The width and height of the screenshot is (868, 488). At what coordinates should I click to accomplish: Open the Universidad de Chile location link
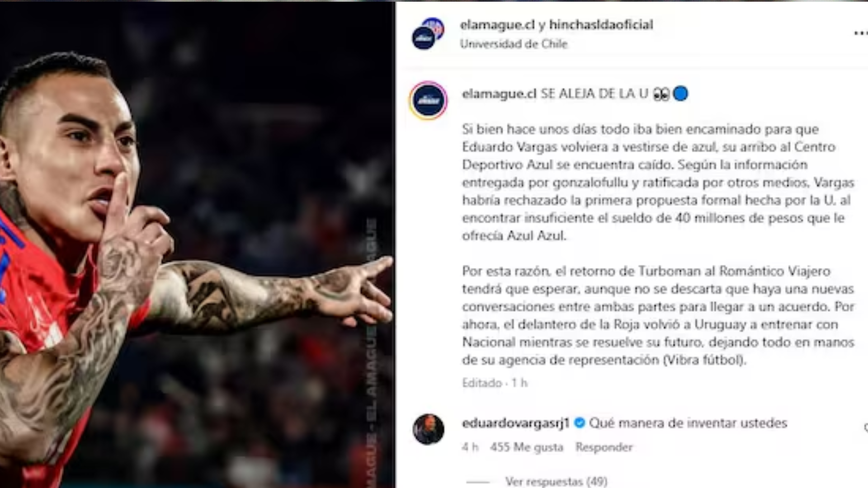coord(514,44)
